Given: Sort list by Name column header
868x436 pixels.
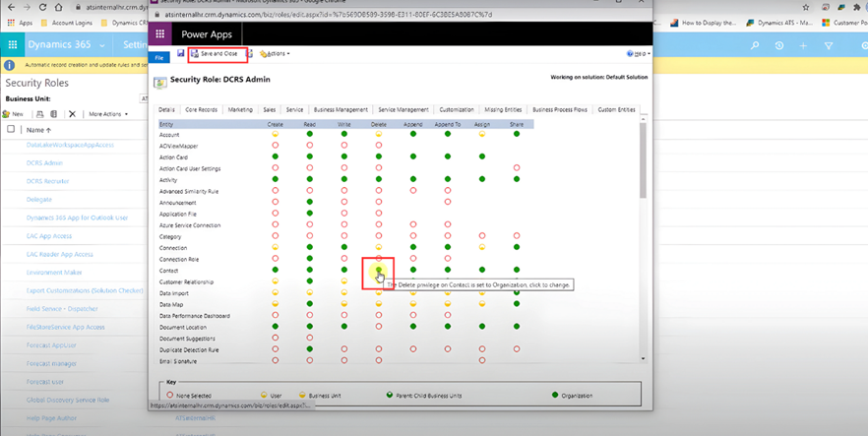Looking at the screenshot, I should click(38, 130).
